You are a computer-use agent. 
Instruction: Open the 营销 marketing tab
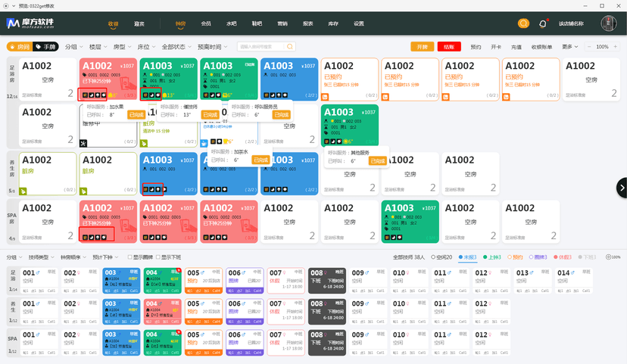point(282,23)
